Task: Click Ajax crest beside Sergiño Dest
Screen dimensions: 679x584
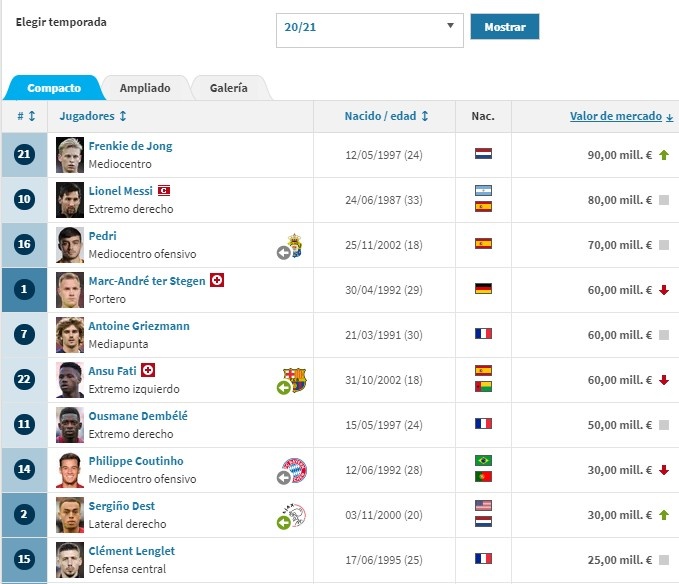Action: 297,516
